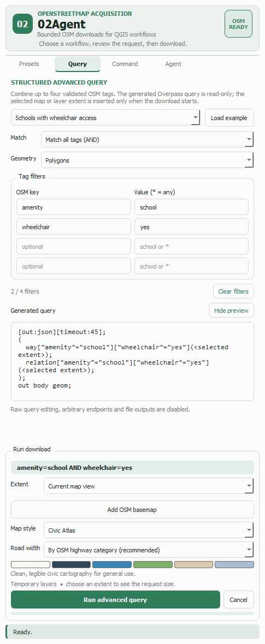Click the off-white palette swatch
265x644 pixels.
(x=31, y=565)
